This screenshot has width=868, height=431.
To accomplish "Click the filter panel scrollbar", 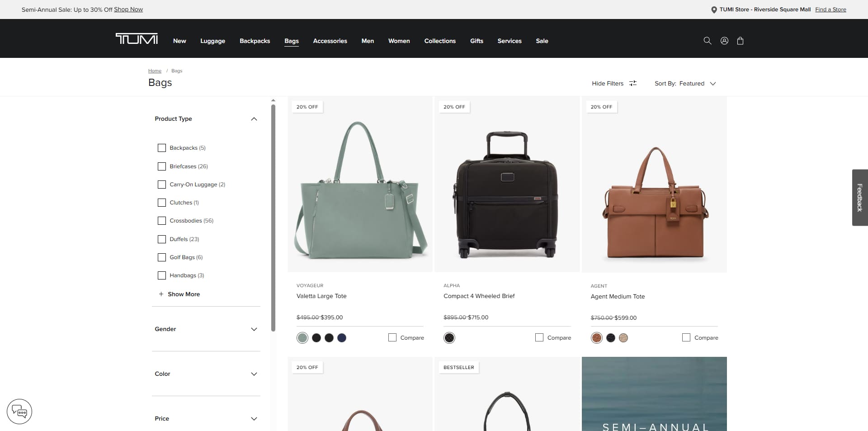I will [x=273, y=218].
